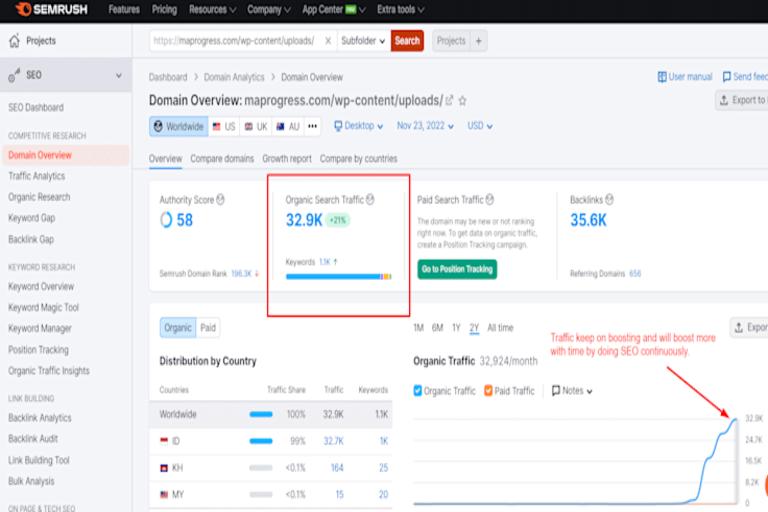Image resolution: width=768 pixels, height=512 pixels.
Task: Click Paid Search Traffic info icon
Action: coord(490,199)
